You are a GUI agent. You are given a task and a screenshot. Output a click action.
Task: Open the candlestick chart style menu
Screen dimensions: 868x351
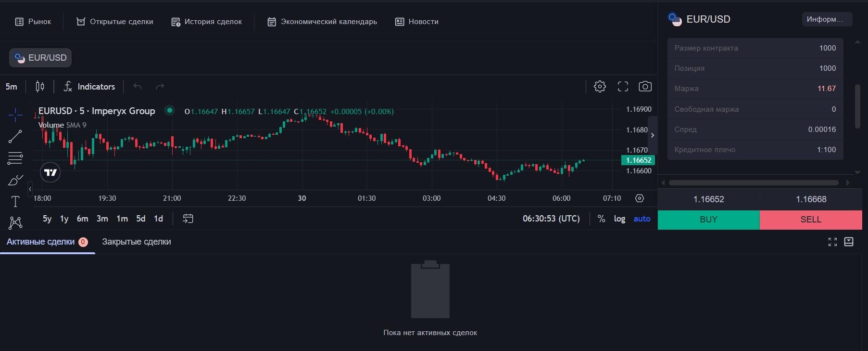(x=40, y=87)
